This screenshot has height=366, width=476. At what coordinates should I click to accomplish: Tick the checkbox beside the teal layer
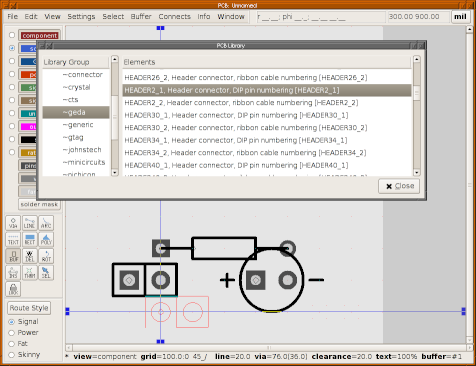(x=12, y=113)
